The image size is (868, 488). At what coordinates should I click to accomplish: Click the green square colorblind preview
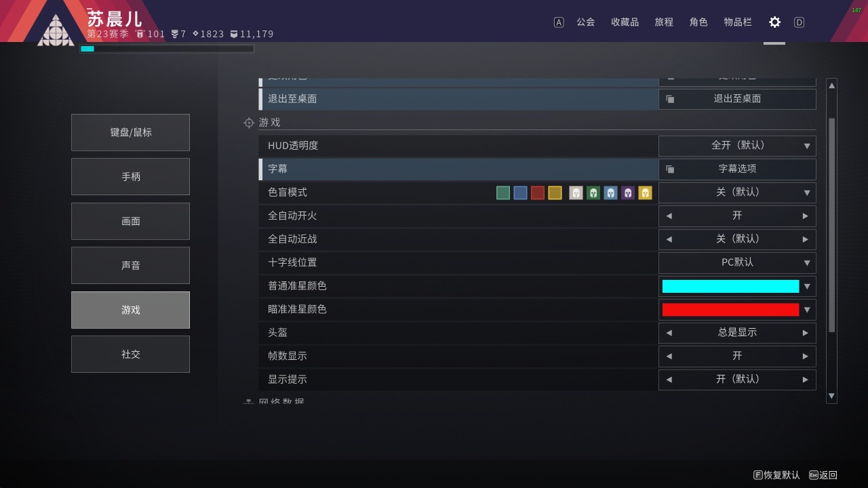[502, 192]
